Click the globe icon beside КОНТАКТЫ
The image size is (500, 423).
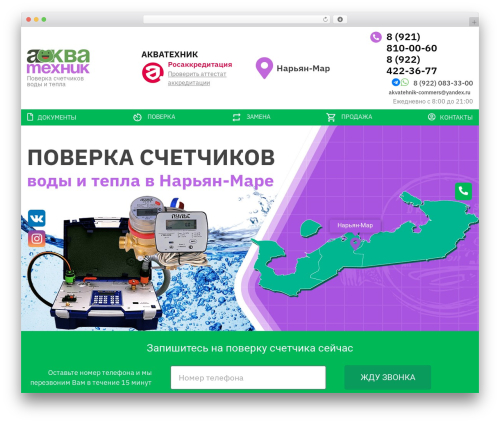[432, 117]
